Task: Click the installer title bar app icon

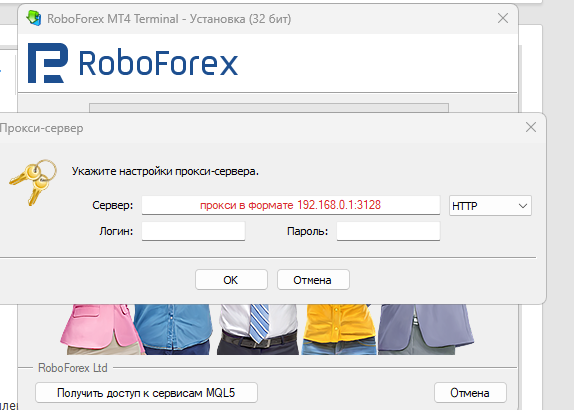Action: point(34,18)
